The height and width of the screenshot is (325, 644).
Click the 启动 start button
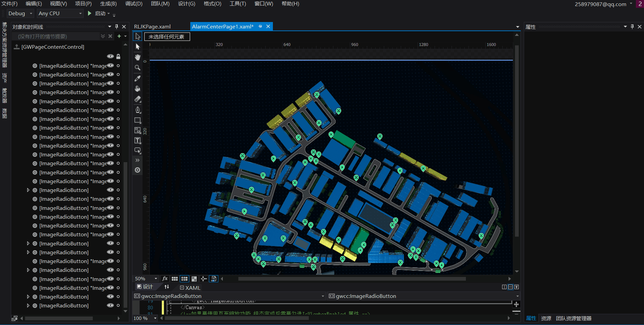[x=97, y=14]
